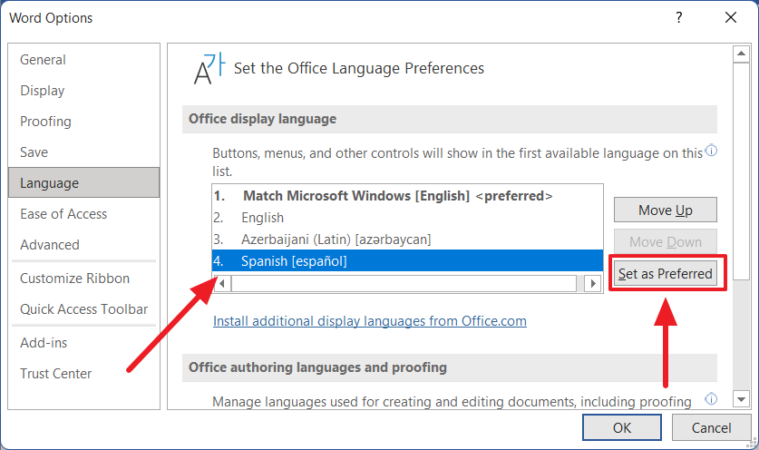Select Spanish [español] language entry
759x450 pixels.
tap(407, 261)
